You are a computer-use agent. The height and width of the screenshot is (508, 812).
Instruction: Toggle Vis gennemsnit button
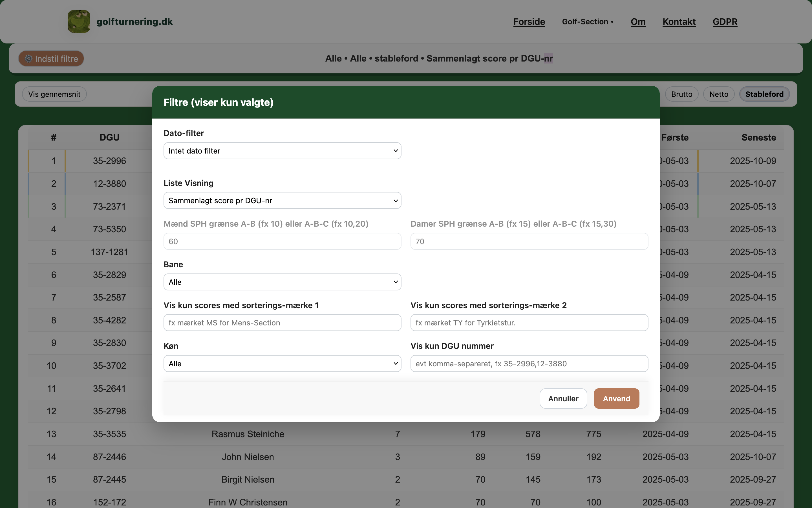pos(54,94)
